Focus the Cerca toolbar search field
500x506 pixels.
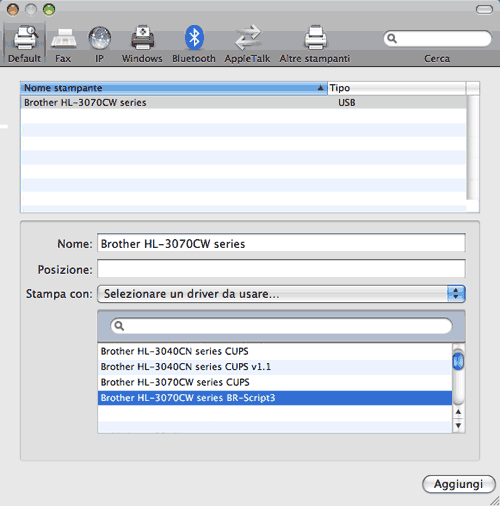[x=437, y=39]
